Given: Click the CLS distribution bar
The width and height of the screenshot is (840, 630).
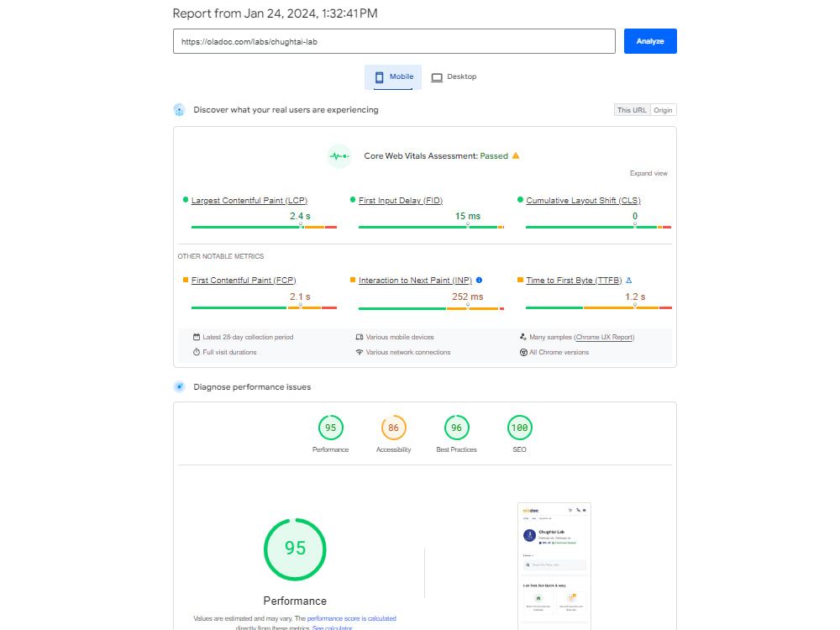Looking at the screenshot, I should click(x=598, y=227).
